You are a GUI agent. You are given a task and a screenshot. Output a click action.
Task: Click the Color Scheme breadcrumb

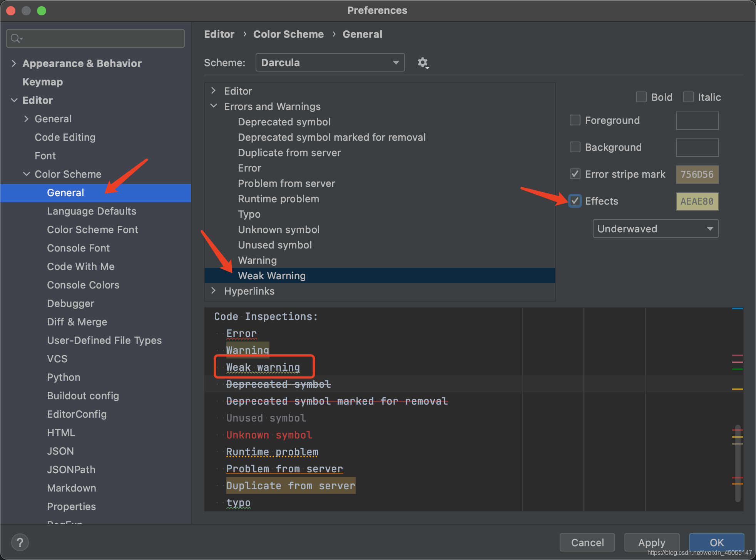point(288,34)
